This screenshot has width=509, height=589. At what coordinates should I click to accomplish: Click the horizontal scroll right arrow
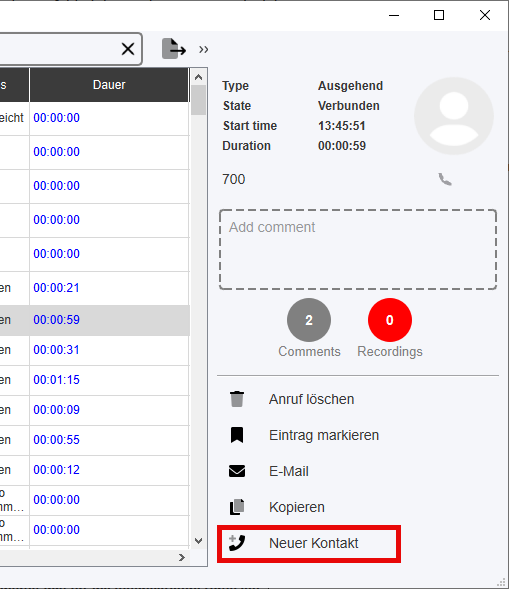click(x=182, y=557)
